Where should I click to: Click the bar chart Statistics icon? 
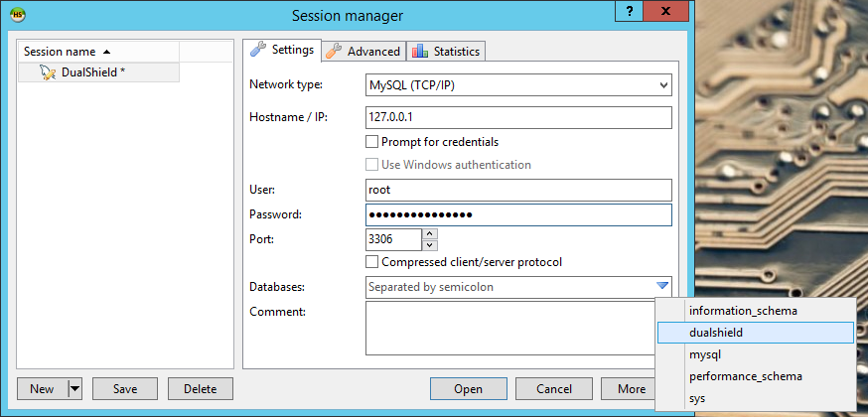coord(419,51)
